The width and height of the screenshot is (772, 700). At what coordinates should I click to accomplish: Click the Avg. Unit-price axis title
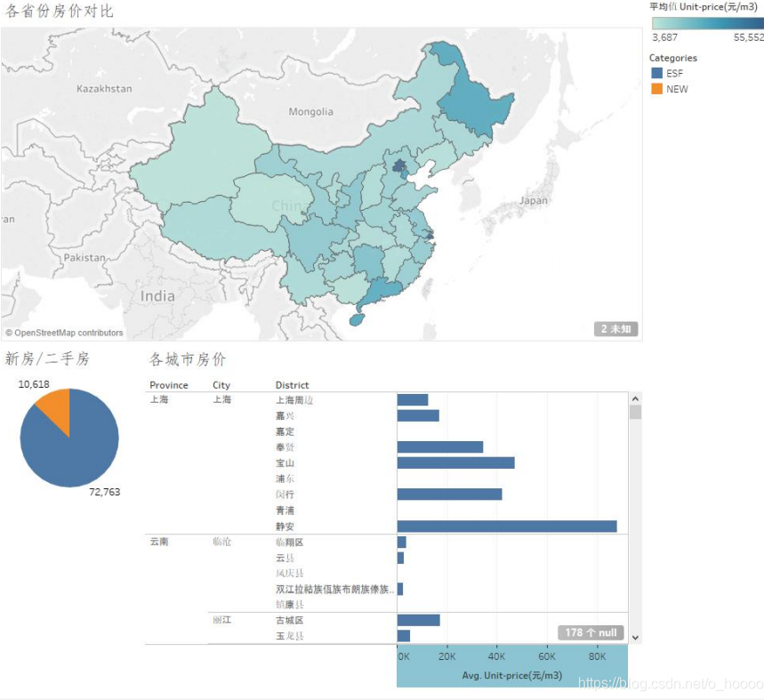tap(512, 675)
